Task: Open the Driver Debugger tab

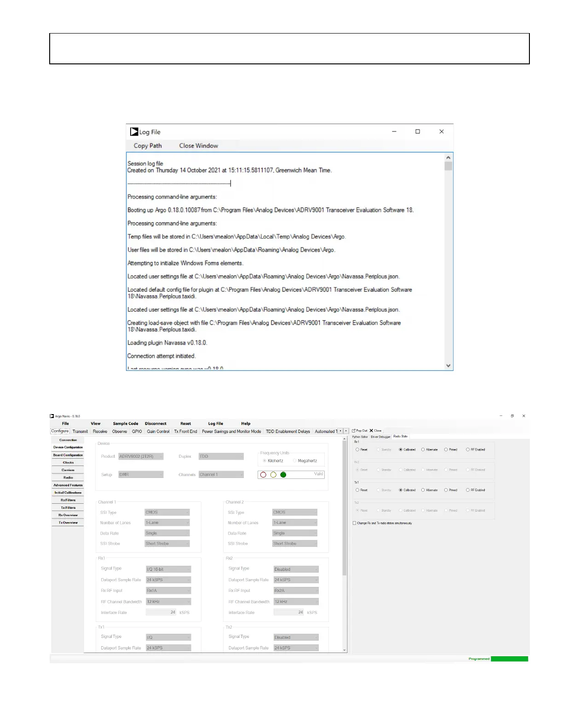Action: pyautogui.click(x=380, y=437)
